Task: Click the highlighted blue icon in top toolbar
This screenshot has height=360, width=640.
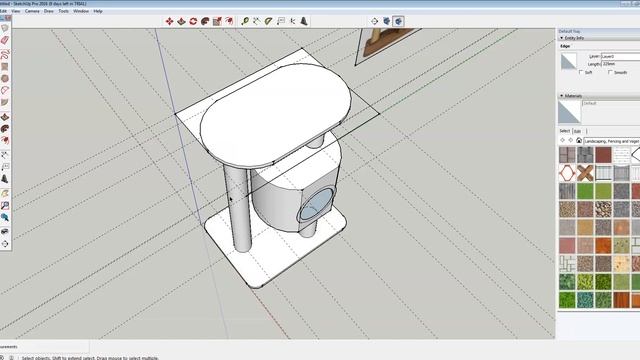Action: coord(398,21)
